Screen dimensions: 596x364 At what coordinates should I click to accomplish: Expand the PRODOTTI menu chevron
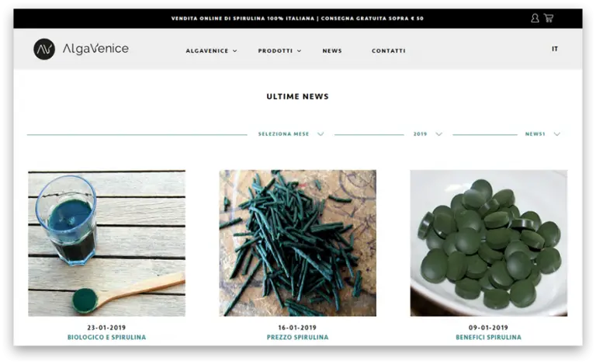tap(299, 51)
